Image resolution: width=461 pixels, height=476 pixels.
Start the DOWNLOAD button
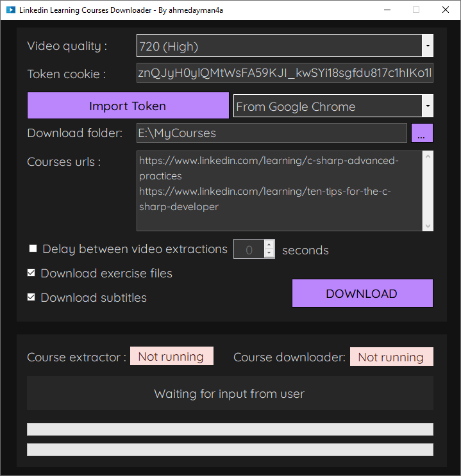point(362,293)
